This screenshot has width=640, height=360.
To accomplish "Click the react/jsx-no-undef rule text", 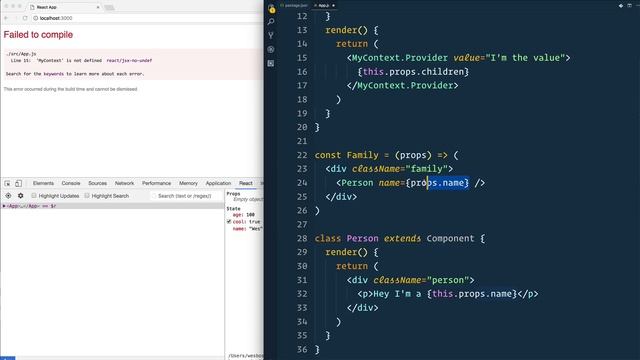I will click(129, 60).
